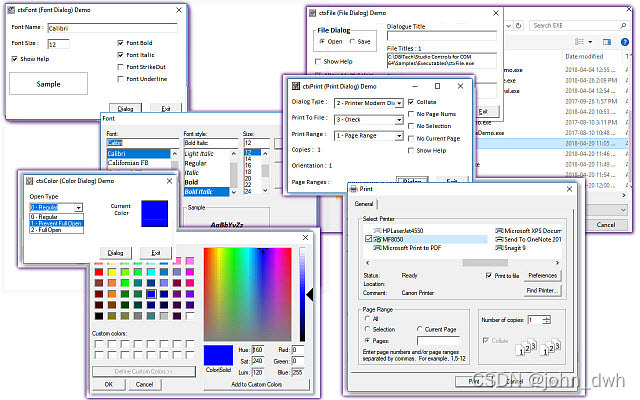Click the ctxFile demo window title icon
Screen dimensions: 640x400
312,13
